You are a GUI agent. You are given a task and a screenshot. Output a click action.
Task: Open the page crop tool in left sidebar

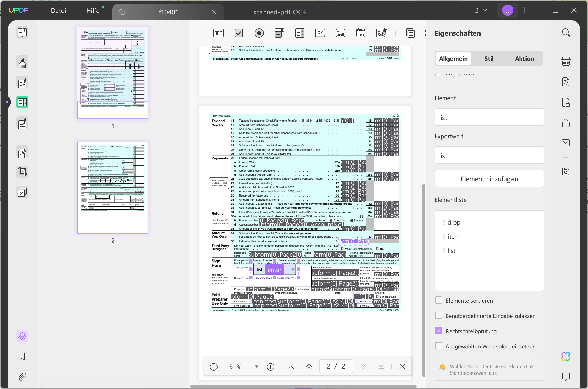point(22,172)
